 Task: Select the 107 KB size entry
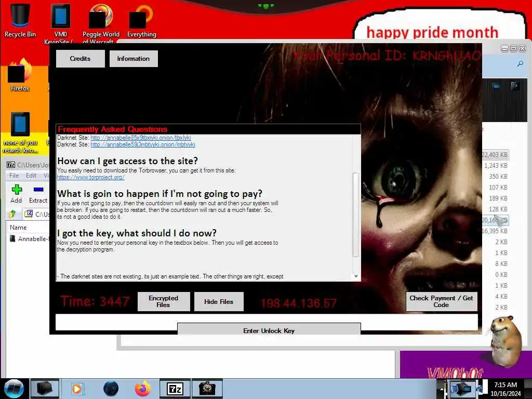click(498, 187)
